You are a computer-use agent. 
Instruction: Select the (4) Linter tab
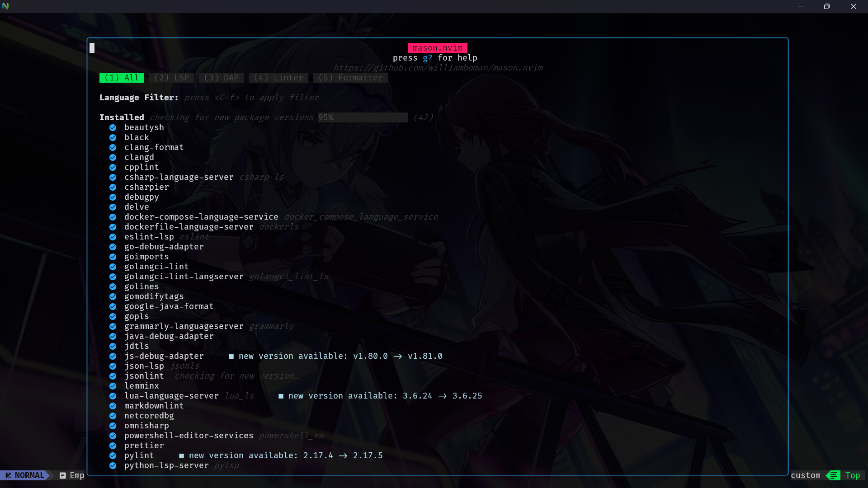pos(278,77)
